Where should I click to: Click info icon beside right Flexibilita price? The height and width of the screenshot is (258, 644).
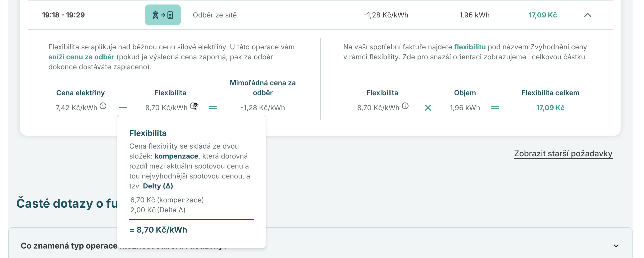[x=405, y=106]
